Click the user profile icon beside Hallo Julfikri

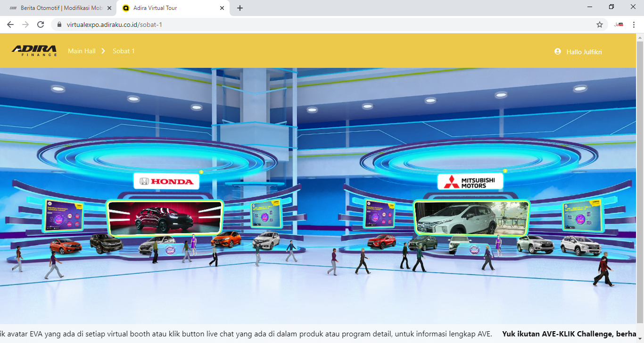point(558,51)
